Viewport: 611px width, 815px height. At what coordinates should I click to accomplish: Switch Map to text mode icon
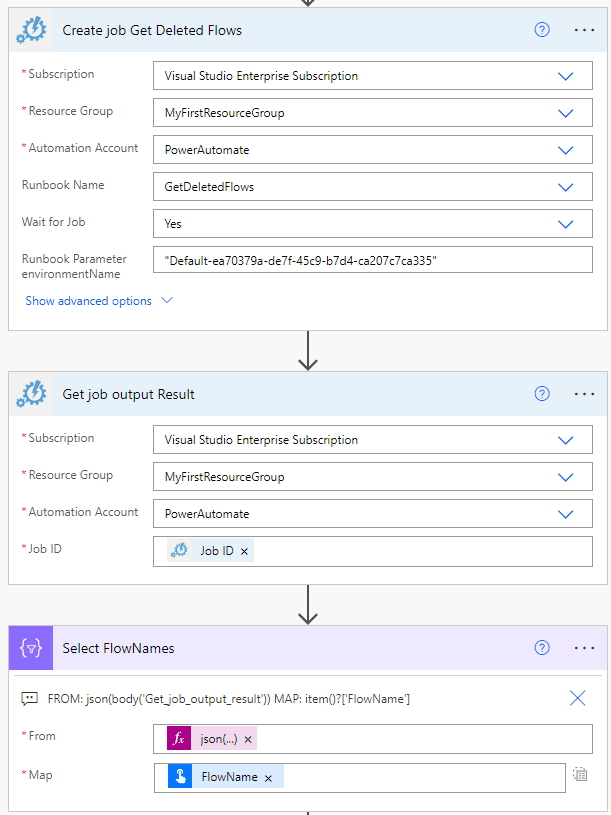(x=580, y=774)
